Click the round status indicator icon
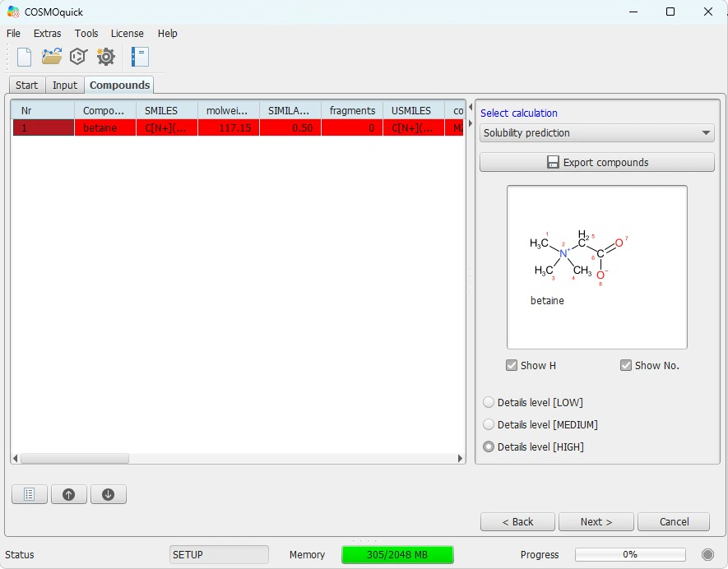This screenshot has height=569, width=728. 707,555
